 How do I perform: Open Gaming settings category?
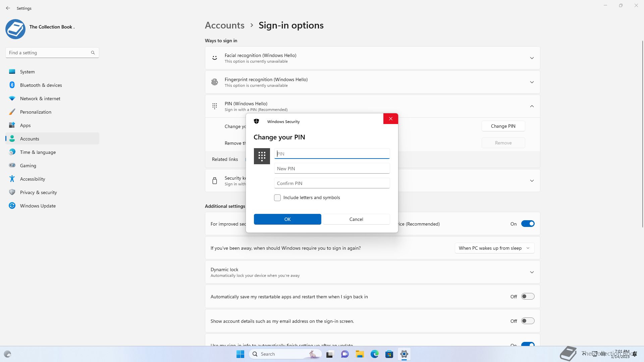[x=52, y=166]
